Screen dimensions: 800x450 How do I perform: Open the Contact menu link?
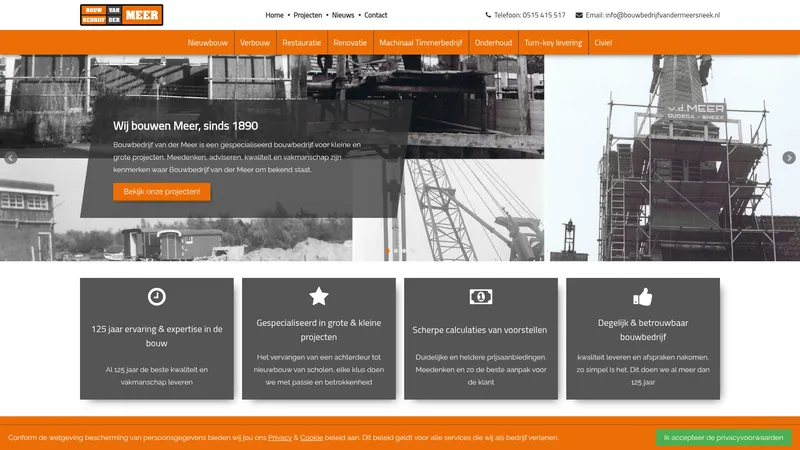coord(376,15)
